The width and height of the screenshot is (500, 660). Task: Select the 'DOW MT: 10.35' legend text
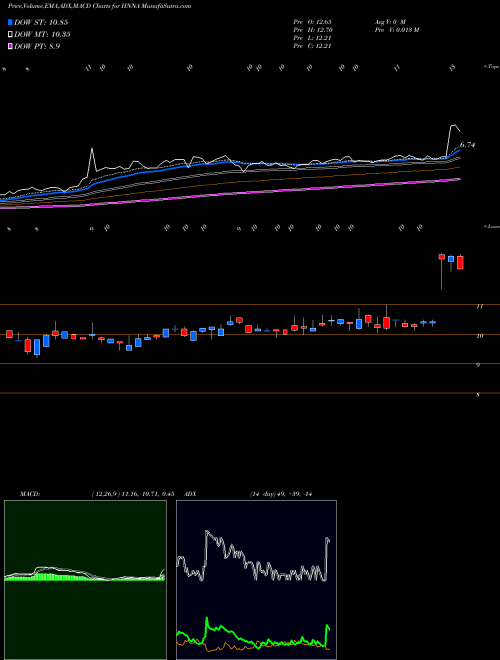42,35
